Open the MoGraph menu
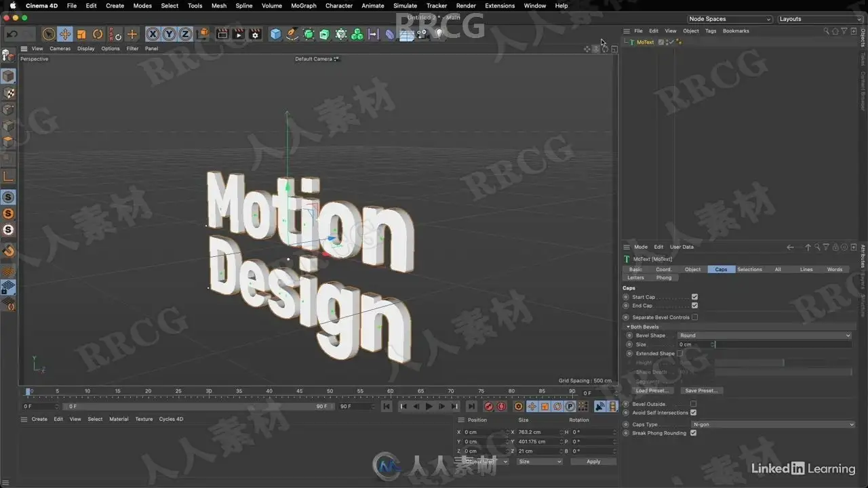868x488 pixels. pyautogui.click(x=303, y=5)
